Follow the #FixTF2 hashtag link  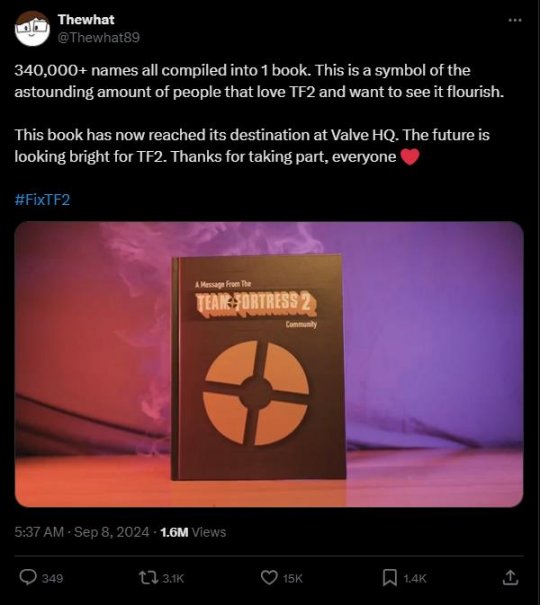42,199
